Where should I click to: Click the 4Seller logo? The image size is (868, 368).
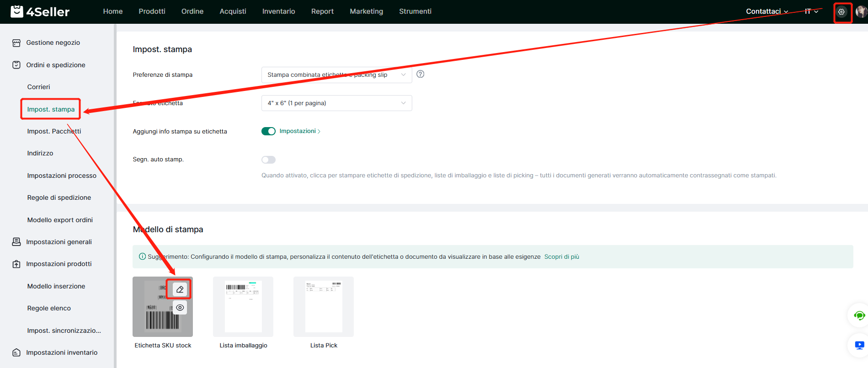coord(40,11)
